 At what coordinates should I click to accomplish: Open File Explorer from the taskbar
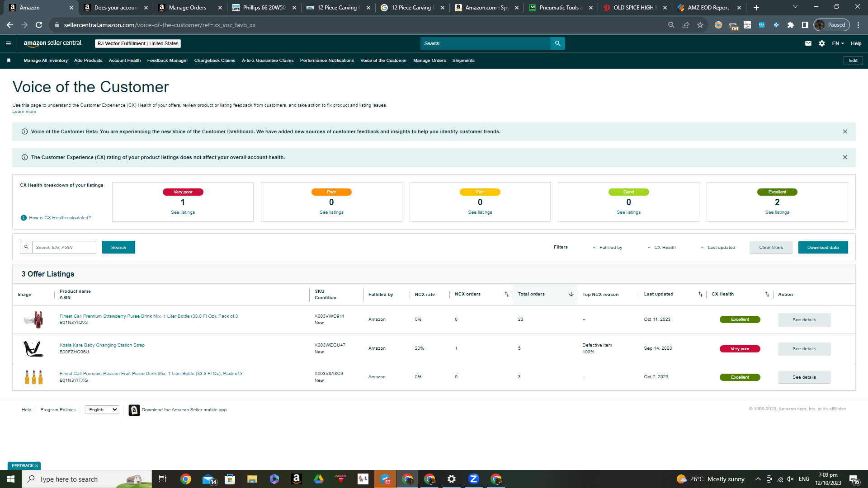click(252, 479)
